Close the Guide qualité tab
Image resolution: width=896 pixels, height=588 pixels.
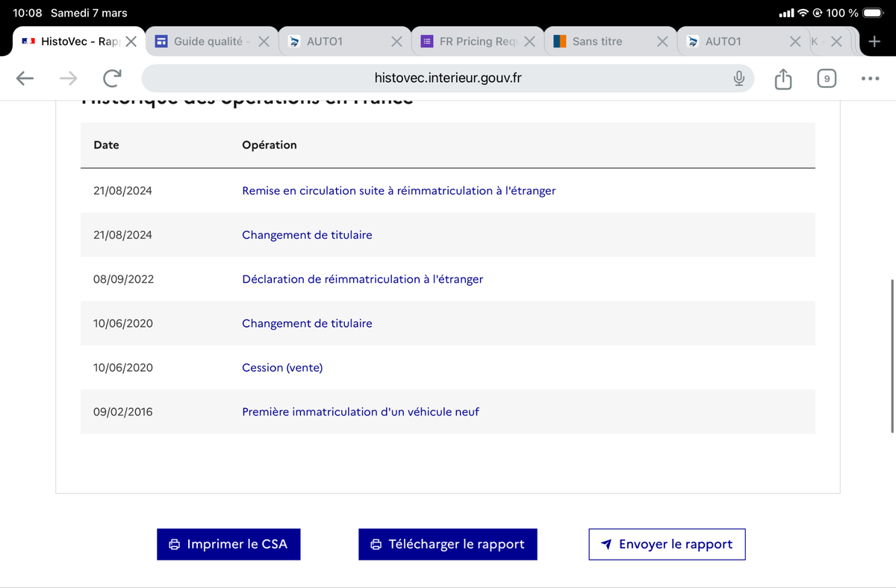264,42
